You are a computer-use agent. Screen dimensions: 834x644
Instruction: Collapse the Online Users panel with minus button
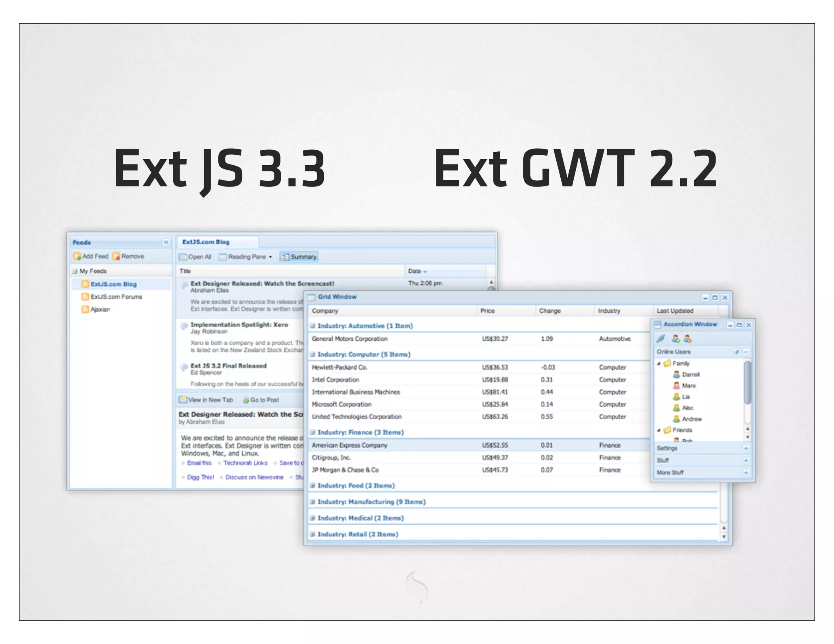[x=746, y=352]
